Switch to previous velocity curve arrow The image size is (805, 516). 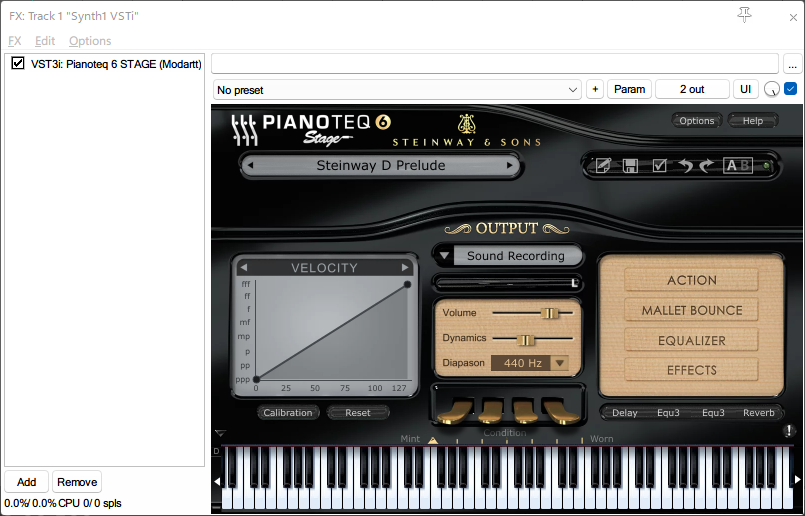tap(244, 267)
